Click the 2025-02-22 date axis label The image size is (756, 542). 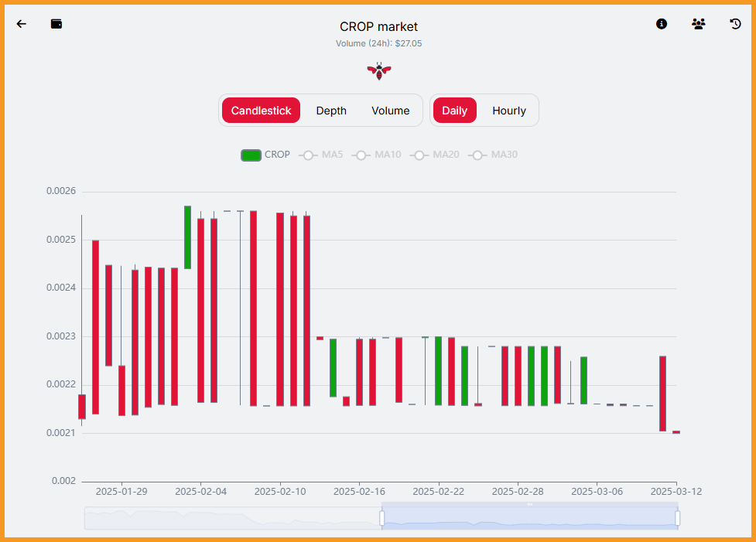438,492
